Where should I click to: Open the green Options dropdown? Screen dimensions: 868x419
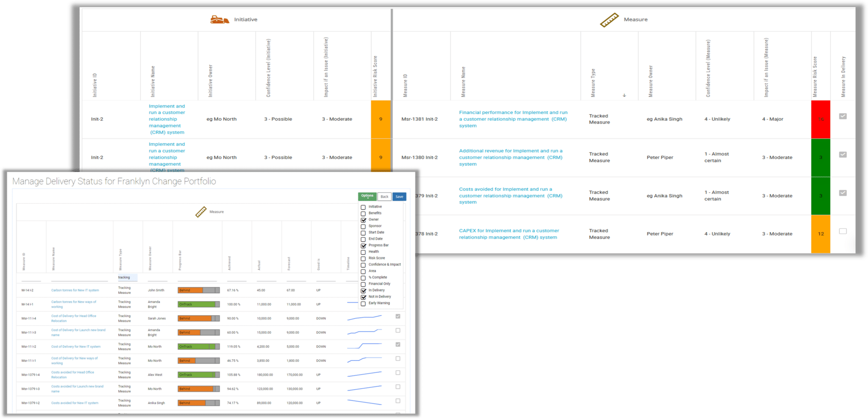click(367, 196)
